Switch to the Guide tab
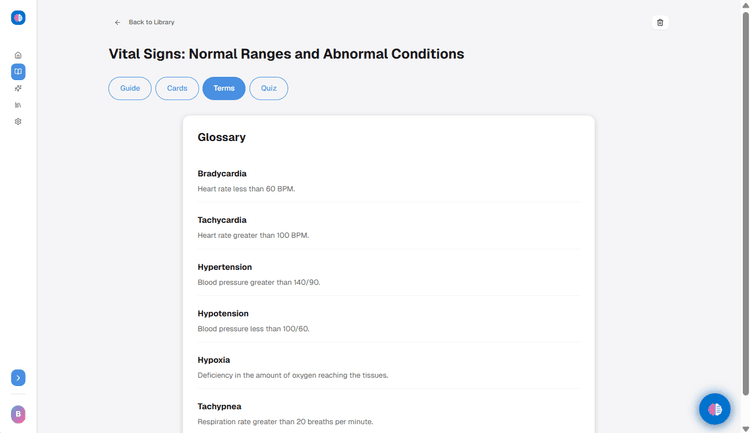 130,89
